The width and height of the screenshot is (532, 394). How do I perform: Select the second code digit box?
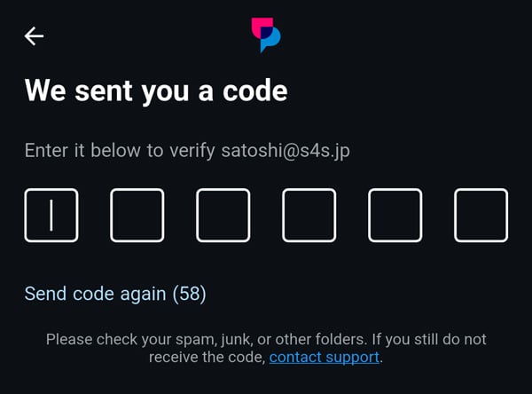coord(137,215)
